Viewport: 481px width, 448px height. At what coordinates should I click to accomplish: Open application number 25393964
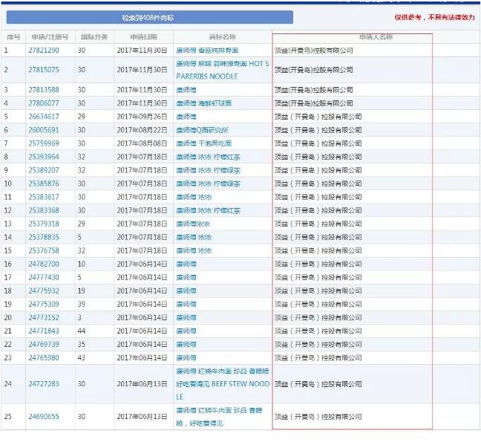point(44,157)
